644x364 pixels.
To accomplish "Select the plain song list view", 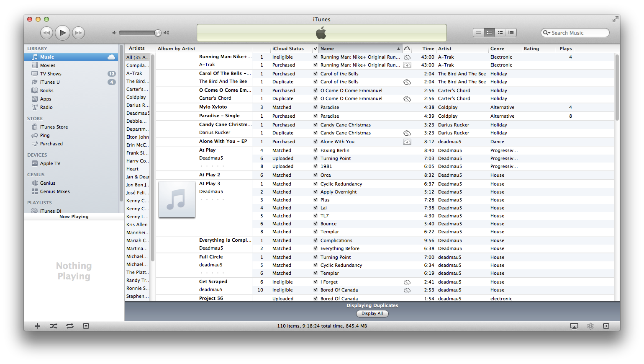I will click(x=478, y=33).
